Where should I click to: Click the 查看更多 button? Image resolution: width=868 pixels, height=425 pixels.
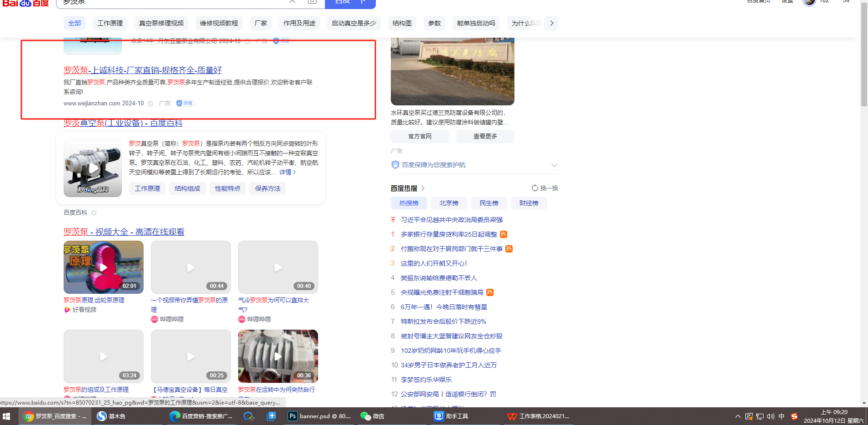(485, 136)
